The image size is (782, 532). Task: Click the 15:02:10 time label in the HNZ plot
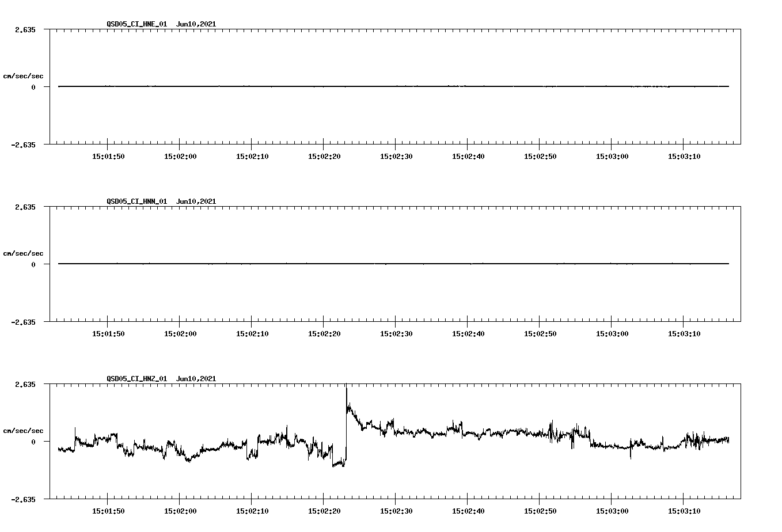coord(252,511)
